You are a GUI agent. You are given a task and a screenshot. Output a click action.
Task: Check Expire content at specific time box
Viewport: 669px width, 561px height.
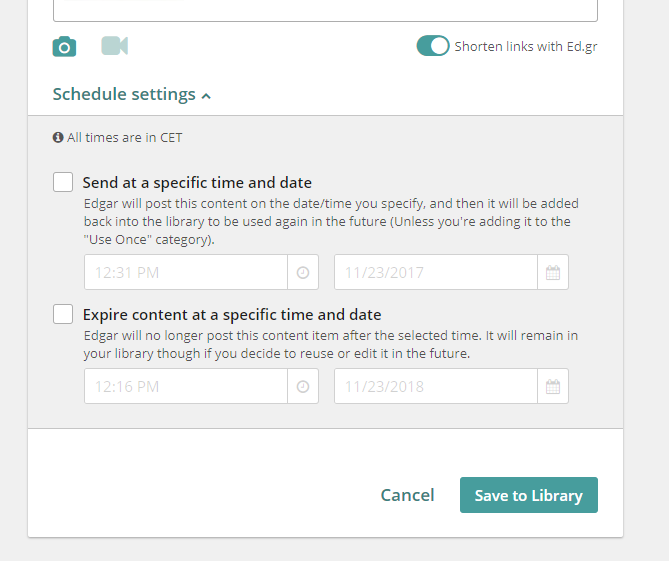(x=63, y=314)
